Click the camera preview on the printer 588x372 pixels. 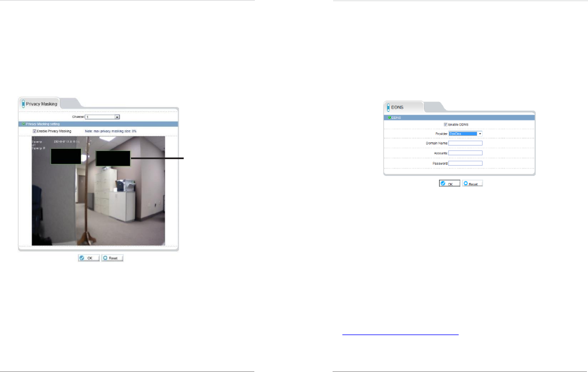pos(124,185)
